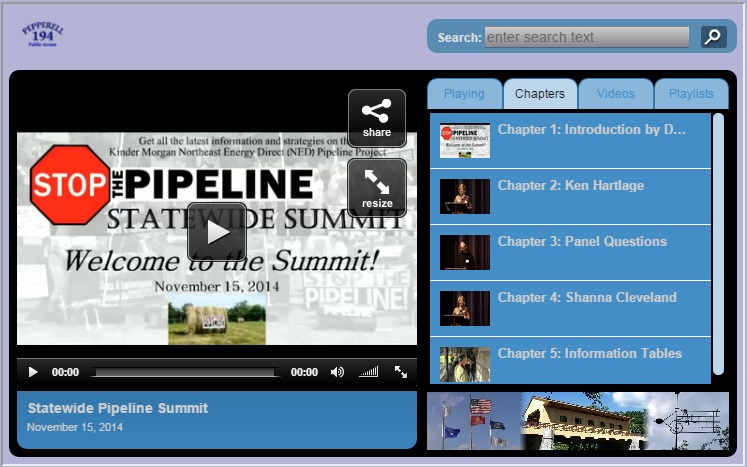Click the resize overlay button

[x=377, y=188]
